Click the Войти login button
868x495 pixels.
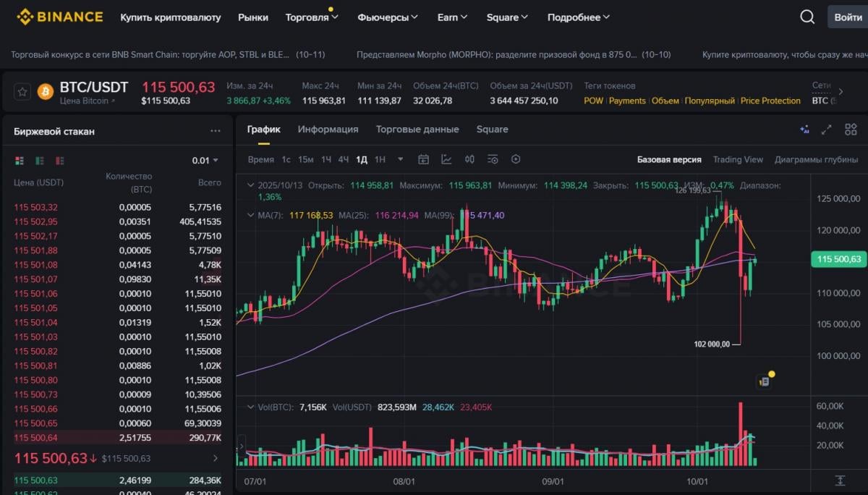pos(847,17)
